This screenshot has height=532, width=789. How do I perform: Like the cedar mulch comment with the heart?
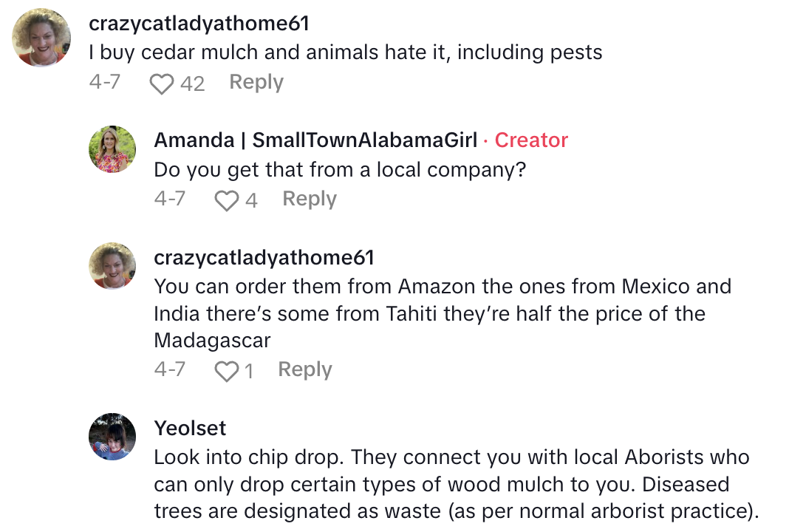point(162,83)
